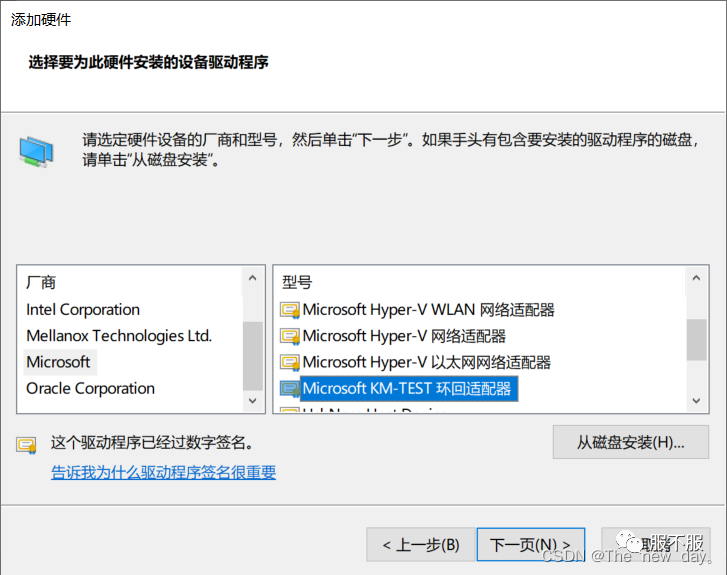This screenshot has height=575, width=727.
Task: Choose Microsoft Hyper-V WLAN 网络适配器 model
Action: 428,310
